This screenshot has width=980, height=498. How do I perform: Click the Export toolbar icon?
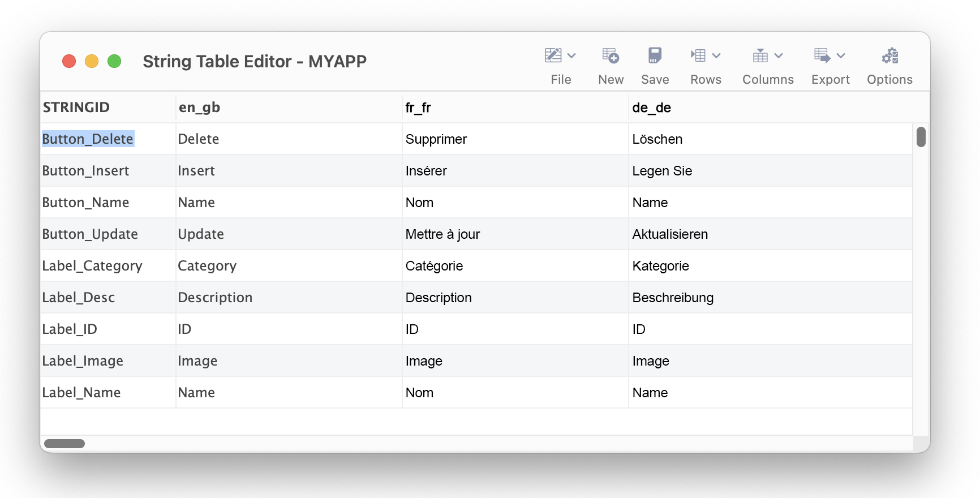point(822,55)
